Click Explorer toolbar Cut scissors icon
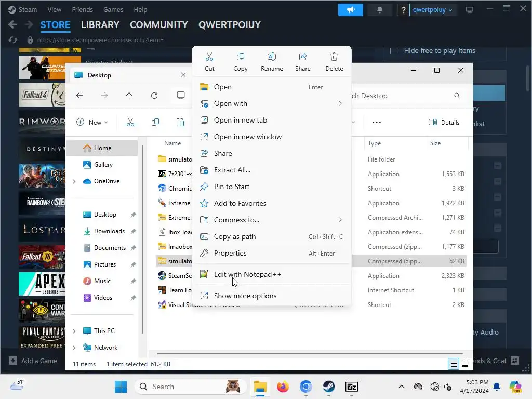Screen dimensions: 532x399 point(130,122)
